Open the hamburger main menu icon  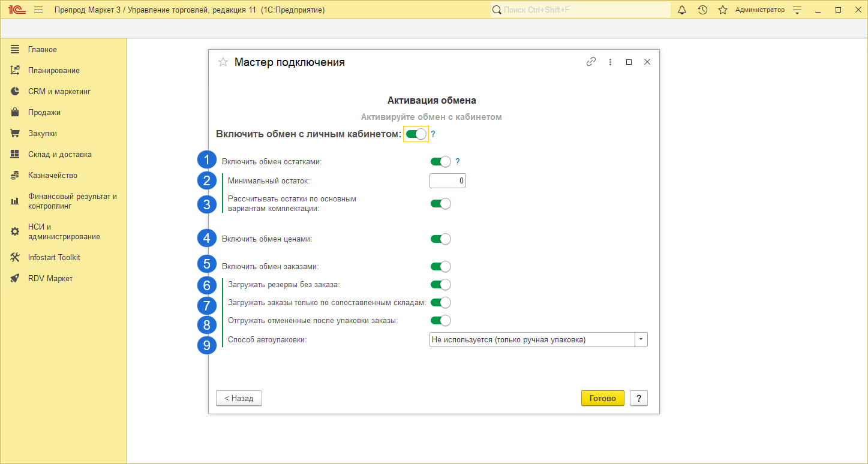(38, 10)
